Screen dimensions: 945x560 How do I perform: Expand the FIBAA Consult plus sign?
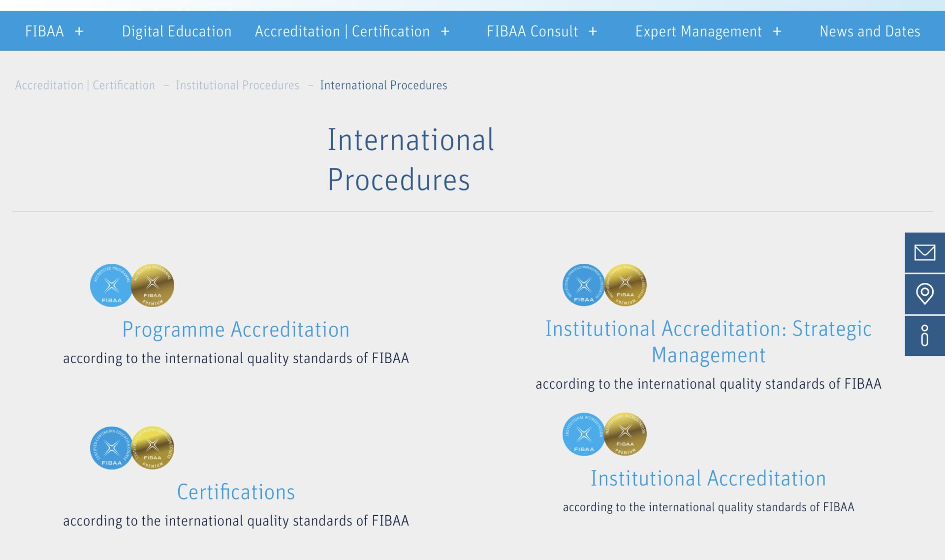click(593, 31)
